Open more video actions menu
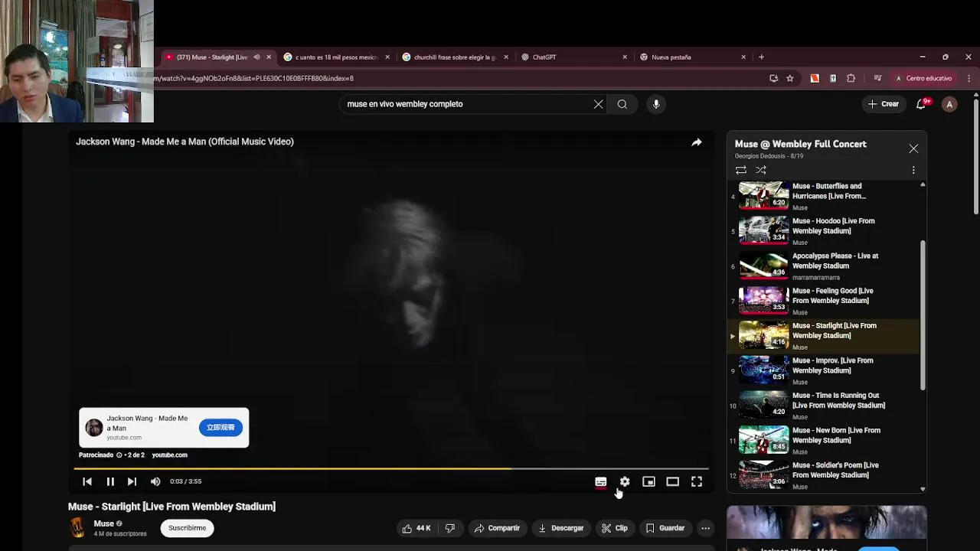This screenshot has height=551, width=980. (705, 528)
